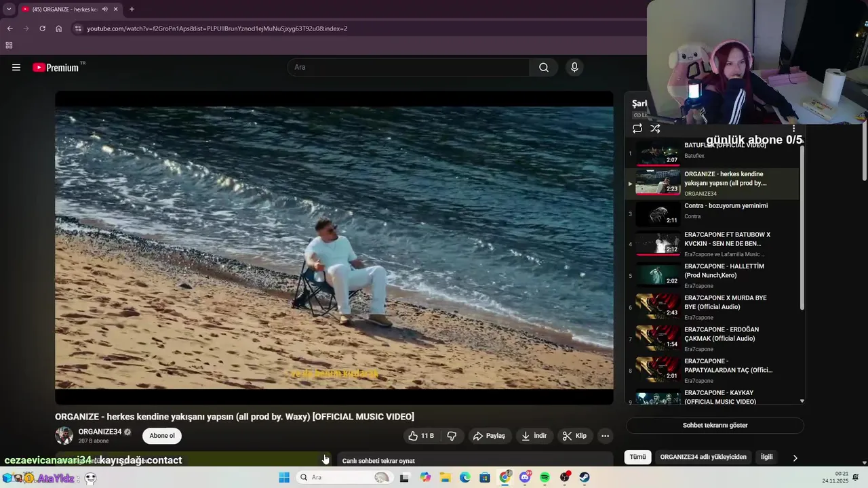Download the video with İndir
Image resolution: width=868 pixels, height=488 pixels.
coord(534,436)
